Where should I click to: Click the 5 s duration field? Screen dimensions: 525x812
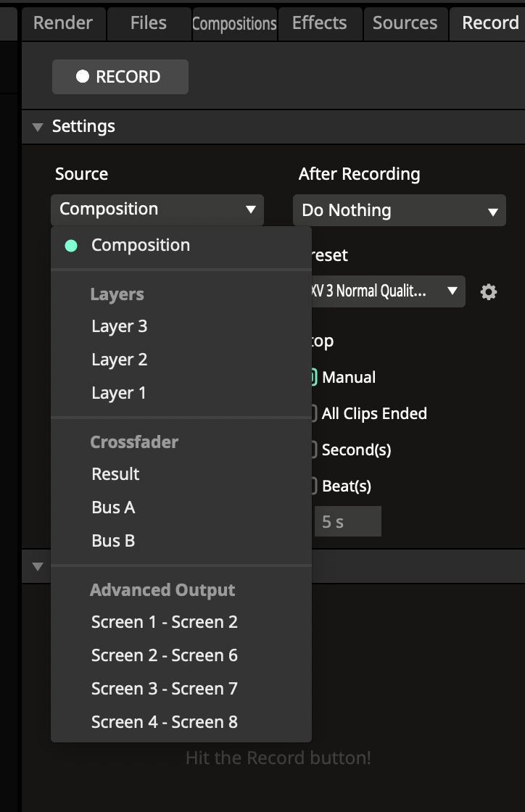[x=347, y=522]
